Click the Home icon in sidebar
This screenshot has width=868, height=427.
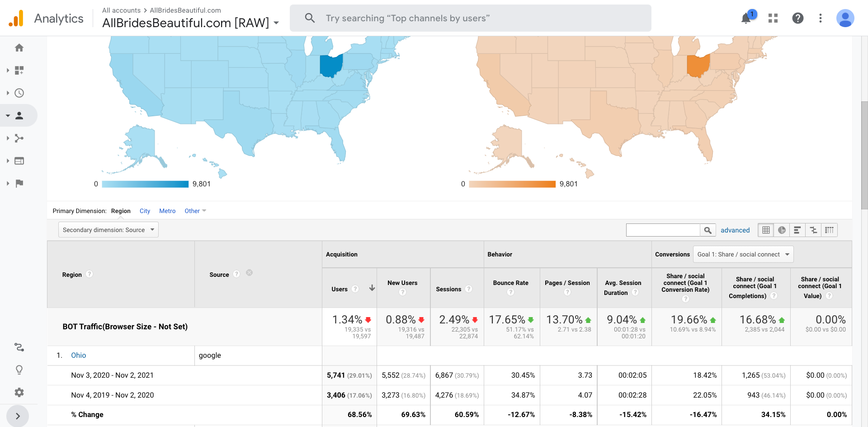coord(19,48)
